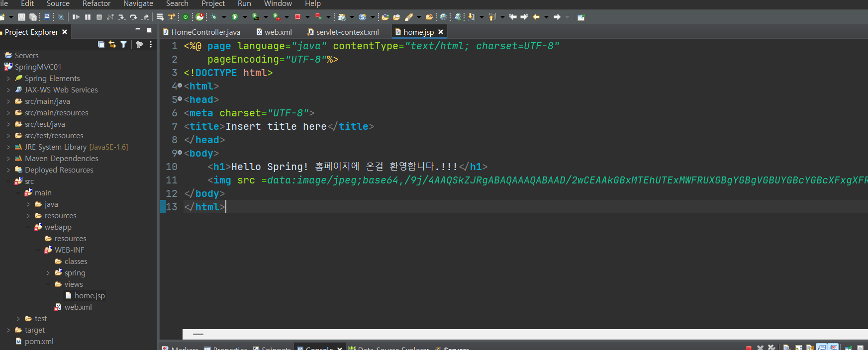This screenshot has height=350, width=868.
Task: Click the Suspend (pause) debug icon
Action: tap(88, 17)
